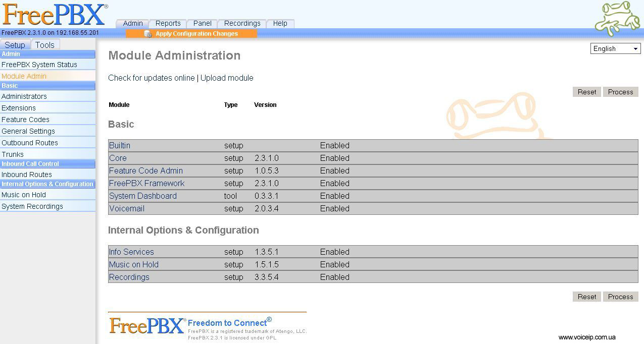Click the bottom Process button
Viewport: 644px width, 344px height.
point(620,297)
